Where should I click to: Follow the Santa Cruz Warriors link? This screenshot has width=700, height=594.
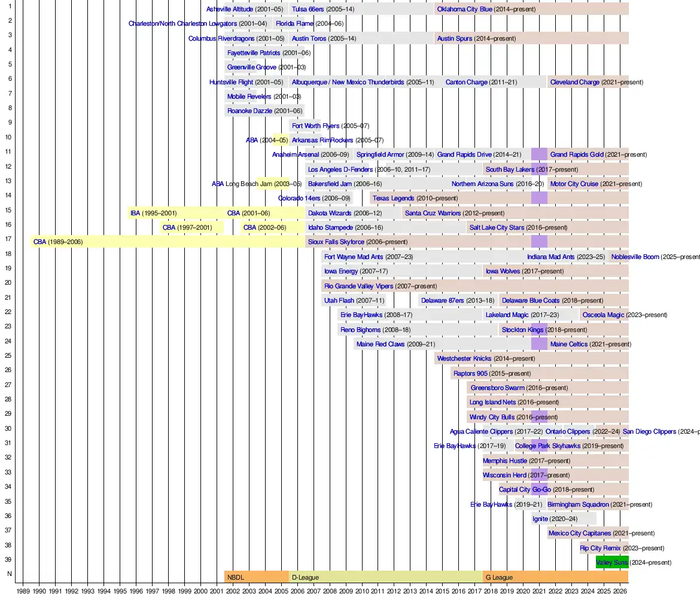coord(433,213)
